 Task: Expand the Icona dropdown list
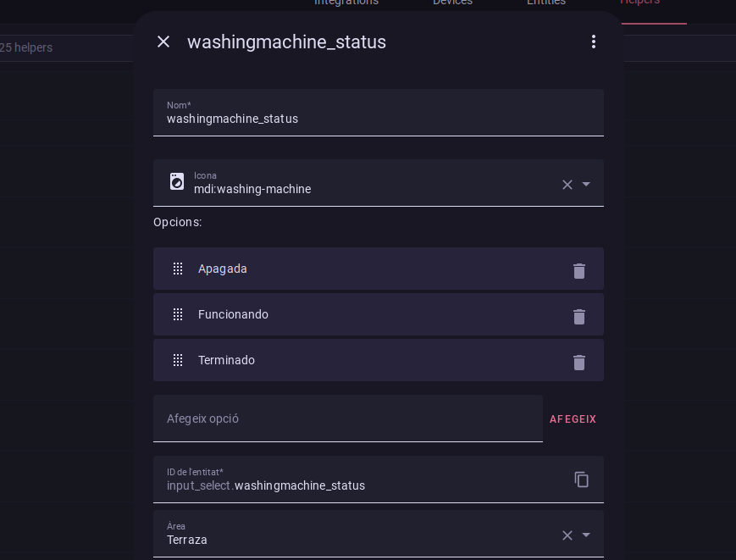click(586, 185)
